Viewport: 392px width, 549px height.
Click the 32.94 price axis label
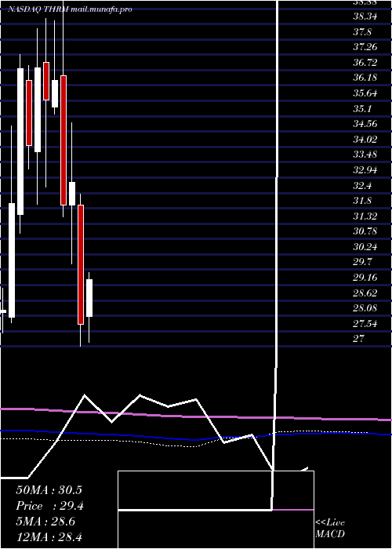pos(365,170)
